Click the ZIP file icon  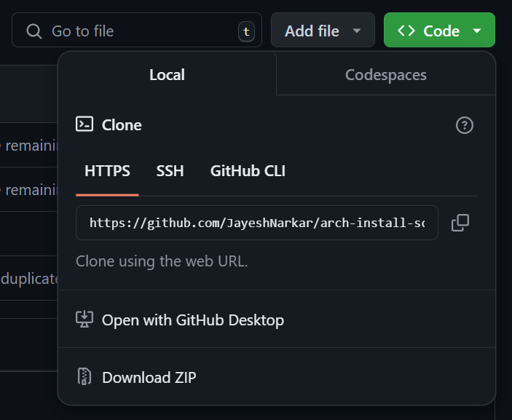coord(84,376)
